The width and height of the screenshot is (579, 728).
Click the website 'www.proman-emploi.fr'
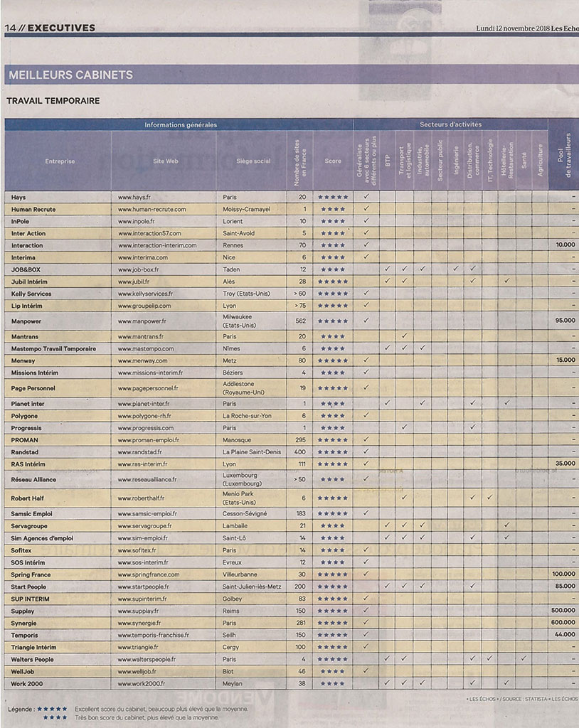[149, 439]
